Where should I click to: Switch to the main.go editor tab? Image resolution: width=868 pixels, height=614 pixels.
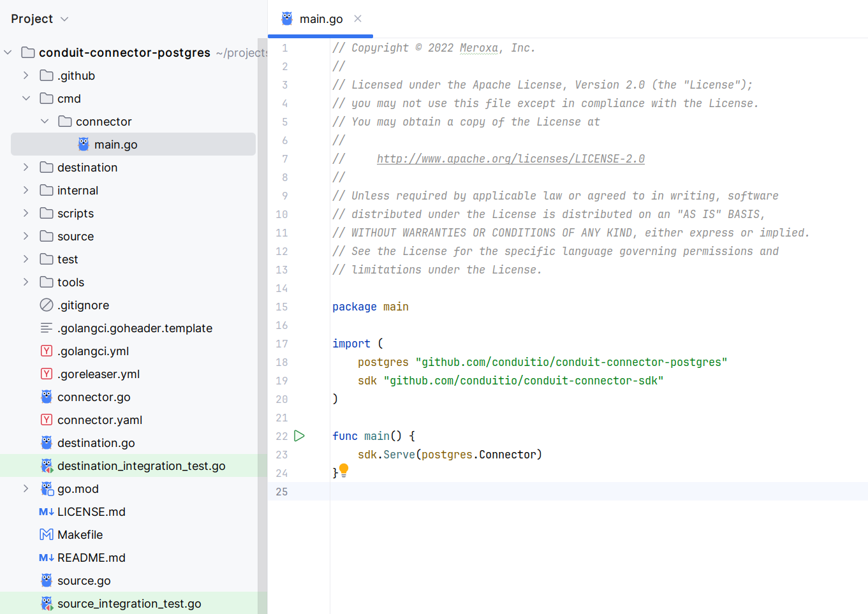[x=321, y=19]
